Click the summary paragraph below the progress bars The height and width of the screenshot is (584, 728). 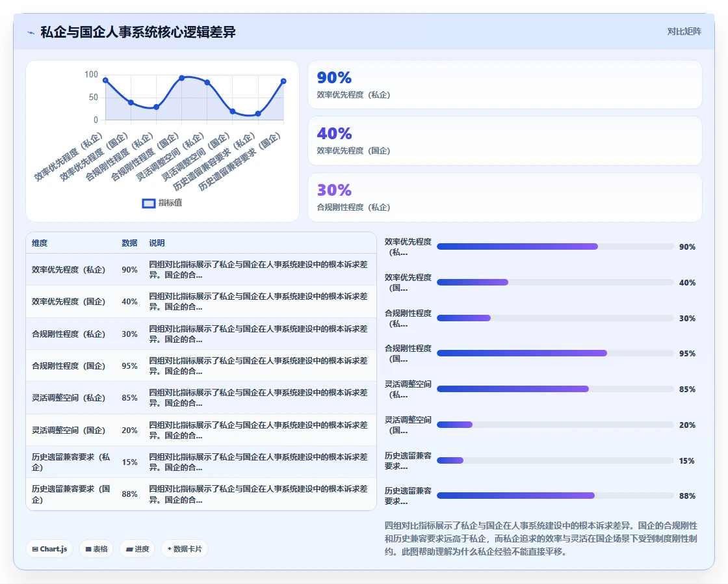[541, 538]
